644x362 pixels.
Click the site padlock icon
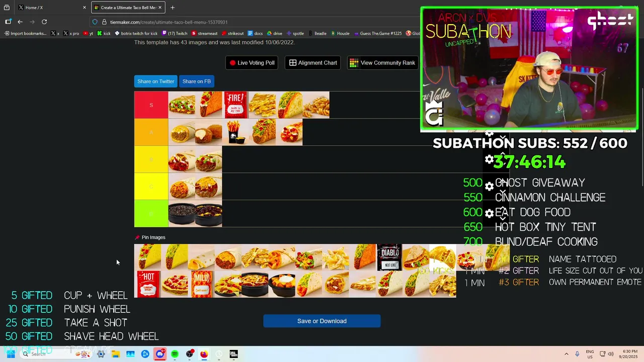point(104,22)
